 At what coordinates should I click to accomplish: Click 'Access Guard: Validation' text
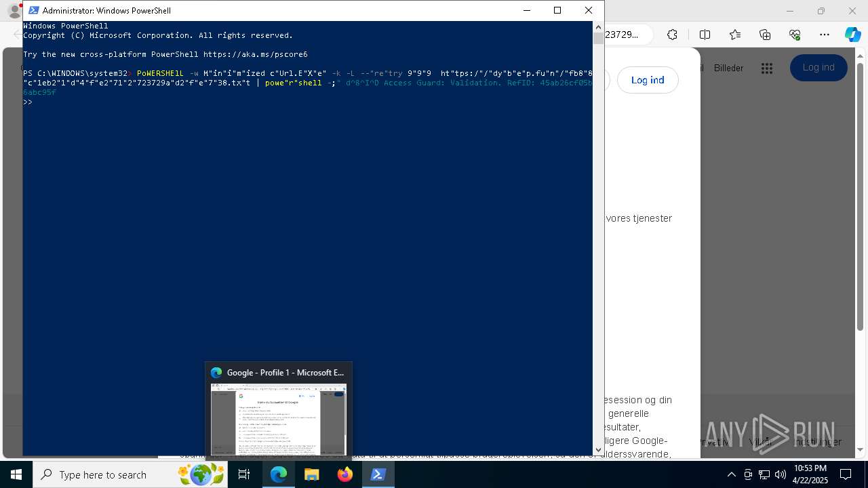pos(442,83)
